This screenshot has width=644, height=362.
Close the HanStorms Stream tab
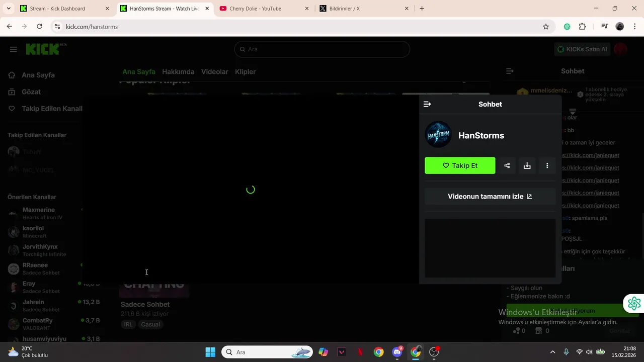click(207, 9)
